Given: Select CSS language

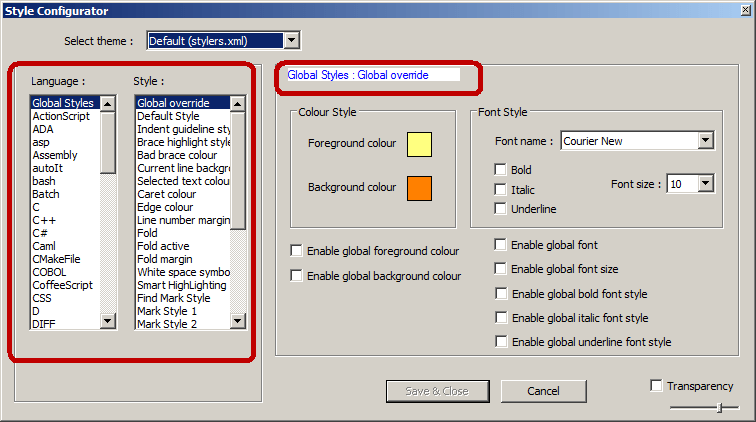Looking at the screenshot, I should 65,298.
